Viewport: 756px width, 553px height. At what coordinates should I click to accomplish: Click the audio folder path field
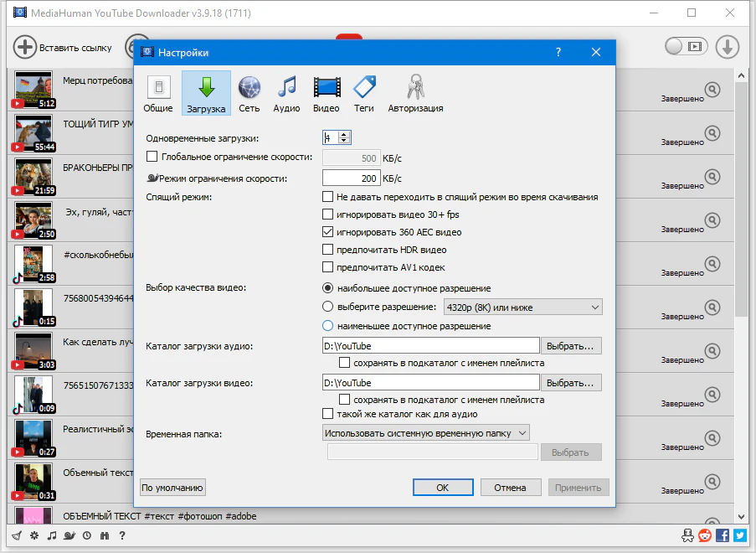430,345
